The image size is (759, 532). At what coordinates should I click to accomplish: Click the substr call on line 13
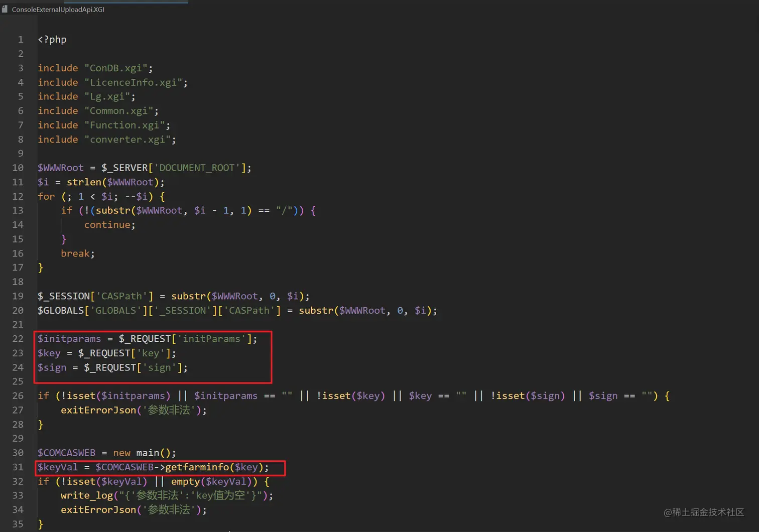pos(113,211)
